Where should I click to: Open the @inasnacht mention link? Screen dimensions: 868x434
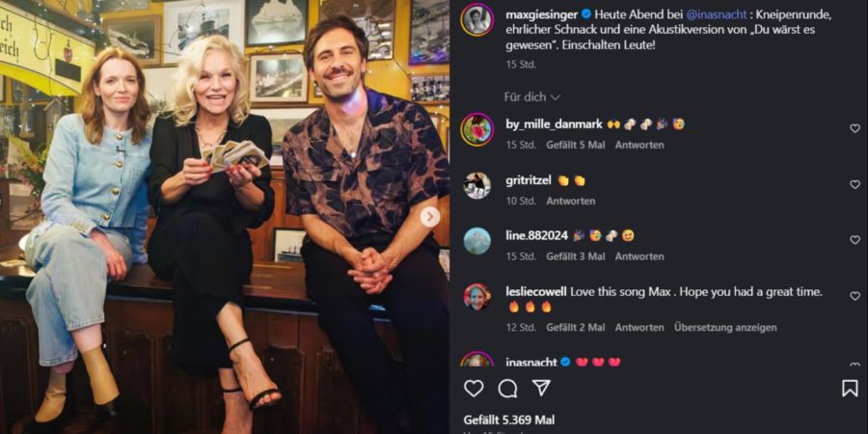[717, 14]
